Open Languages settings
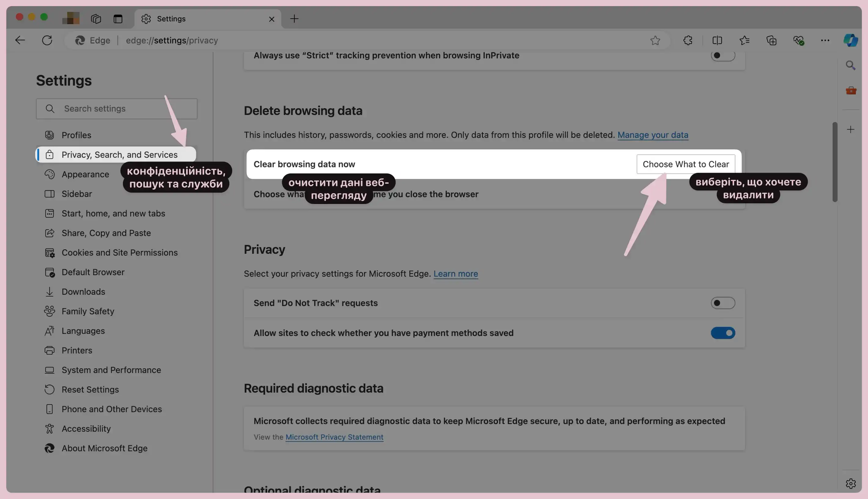 [116, 331]
